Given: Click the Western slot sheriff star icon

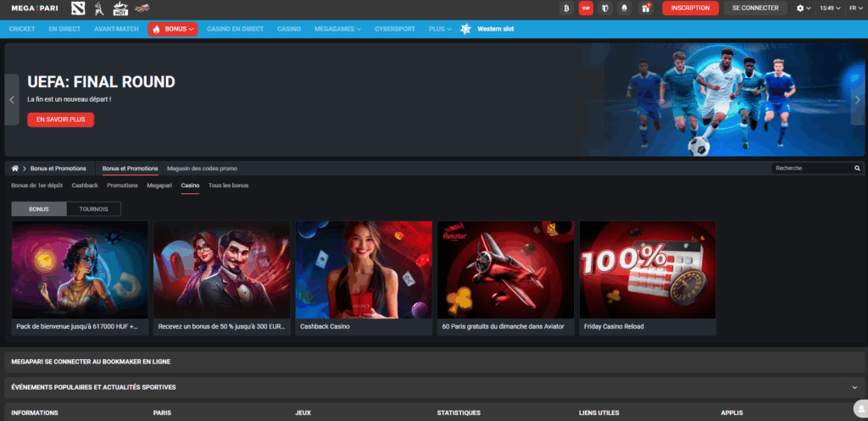Looking at the screenshot, I should [x=466, y=30].
